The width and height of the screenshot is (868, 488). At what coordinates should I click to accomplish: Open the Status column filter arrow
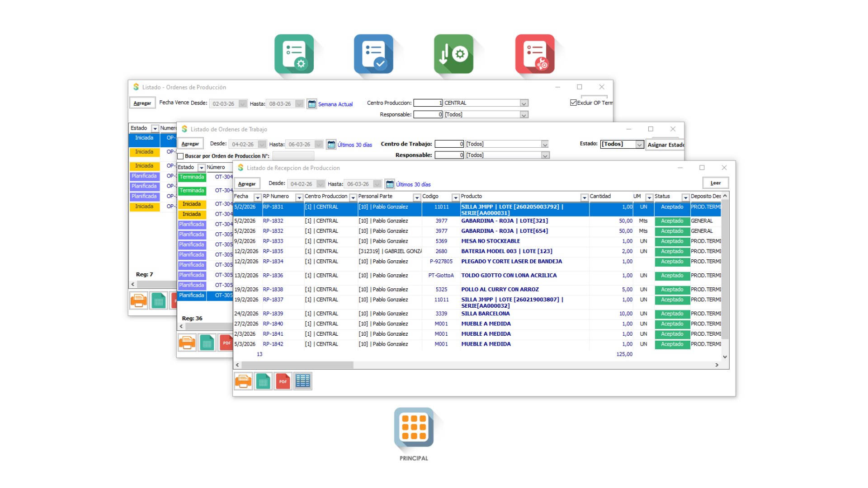coord(685,197)
